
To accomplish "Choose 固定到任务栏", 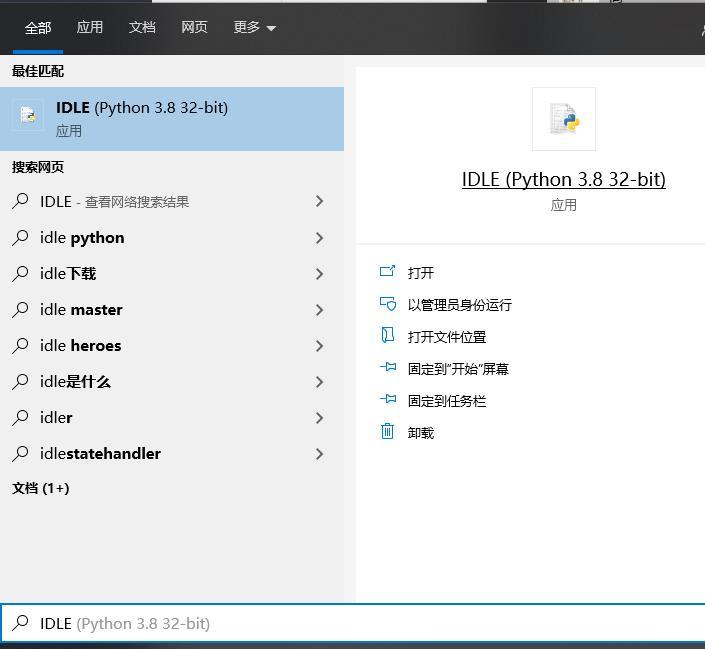I will (447, 401).
